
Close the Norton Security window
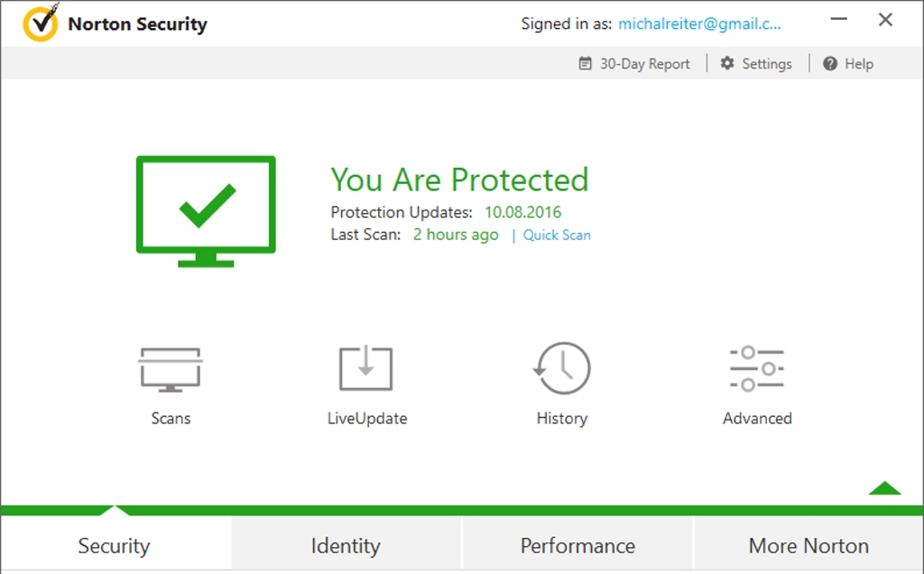pyautogui.click(x=885, y=20)
